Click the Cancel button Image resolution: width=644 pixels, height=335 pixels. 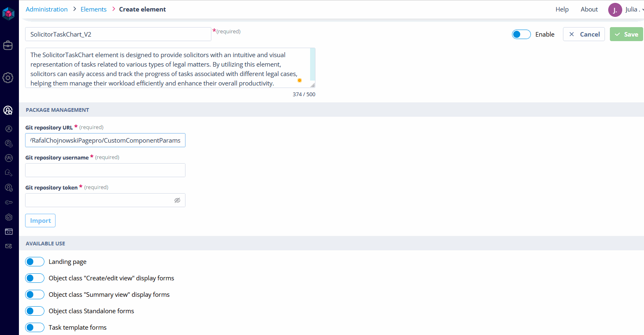[x=584, y=34]
